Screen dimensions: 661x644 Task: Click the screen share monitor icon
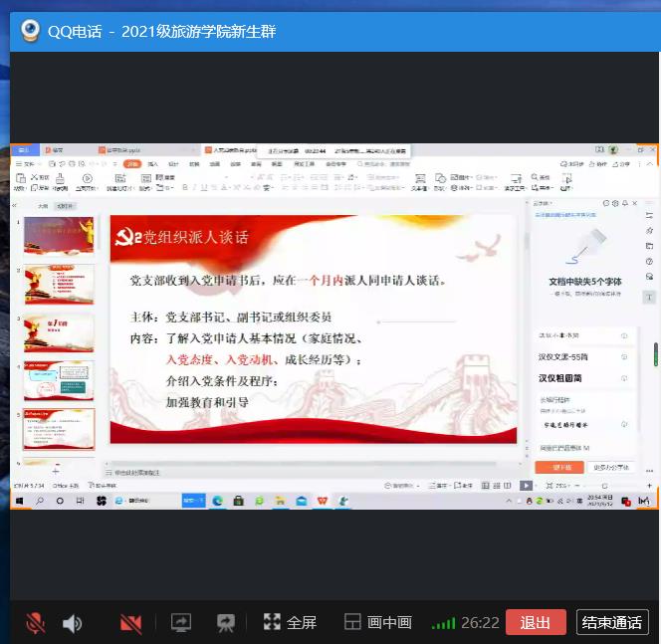point(181,623)
